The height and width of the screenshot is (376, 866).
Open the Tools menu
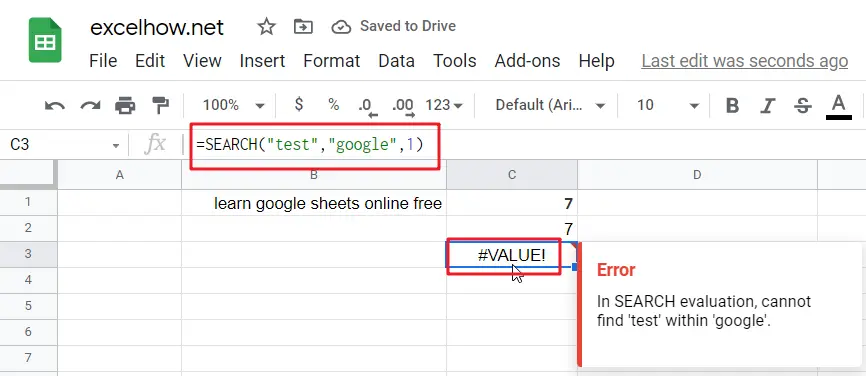pos(455,61)
